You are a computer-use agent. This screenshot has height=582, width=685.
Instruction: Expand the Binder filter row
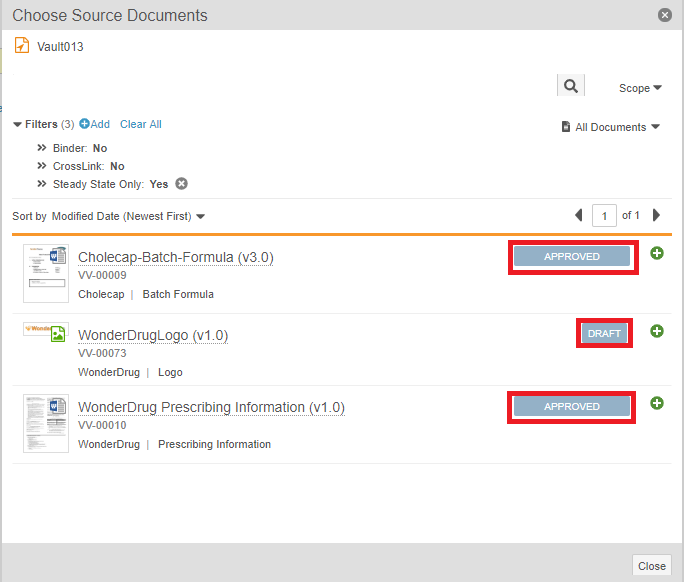[42, 148]
